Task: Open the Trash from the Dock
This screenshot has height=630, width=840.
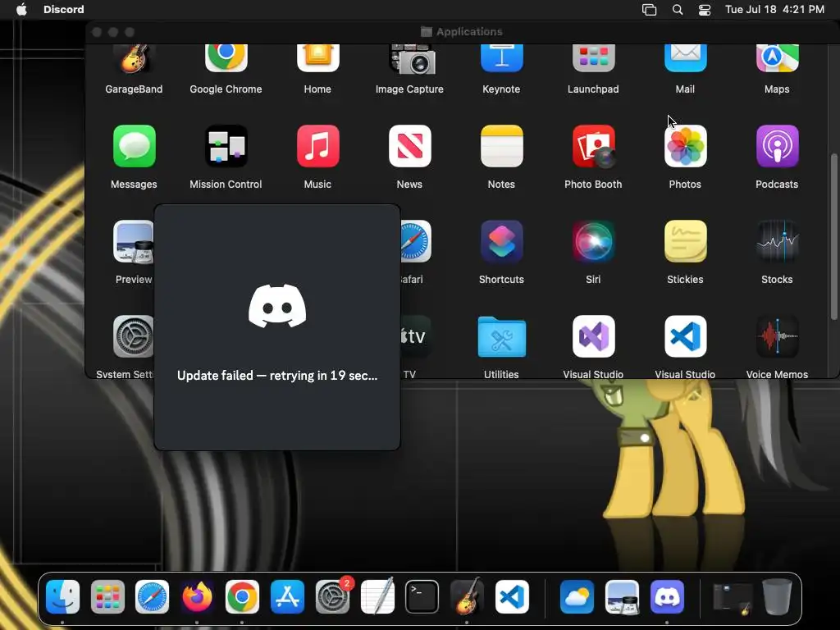Action: click(777, 597)
